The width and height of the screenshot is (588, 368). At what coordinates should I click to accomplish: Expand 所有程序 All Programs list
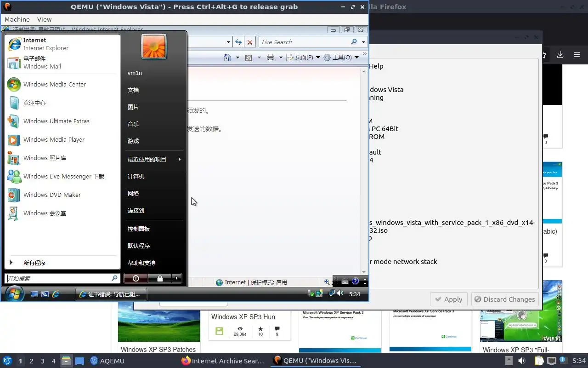(x=62, y=263)
